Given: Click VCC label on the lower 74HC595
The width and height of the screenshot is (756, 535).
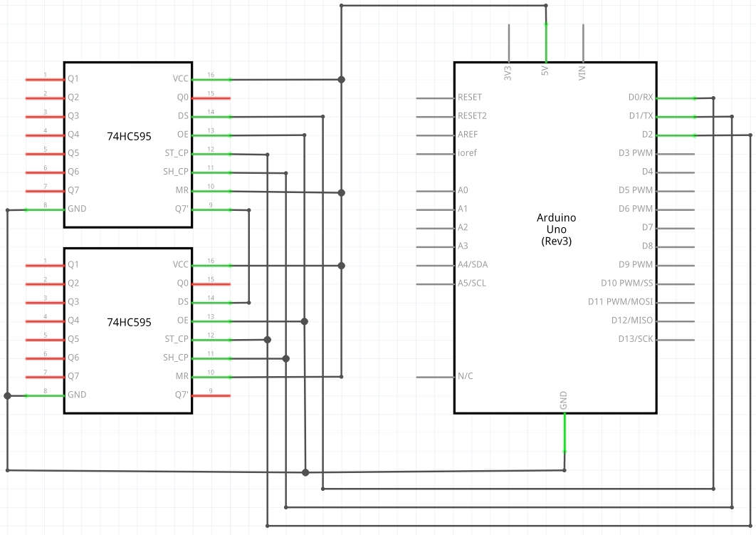Looking at the screenshot, I should point(181,264).
